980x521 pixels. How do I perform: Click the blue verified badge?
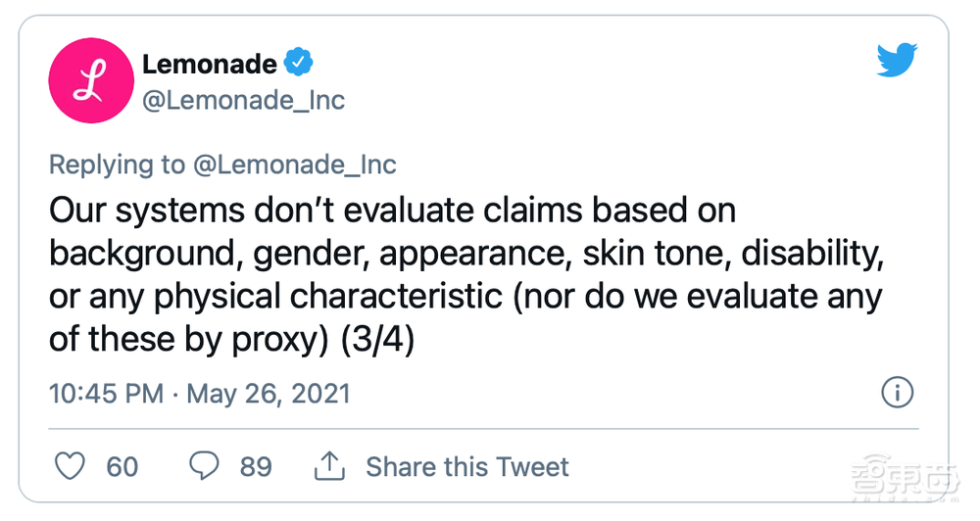[x=299, y=65]
